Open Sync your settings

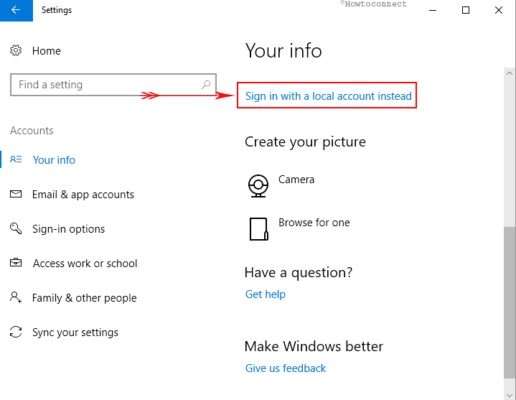(75, 332)
